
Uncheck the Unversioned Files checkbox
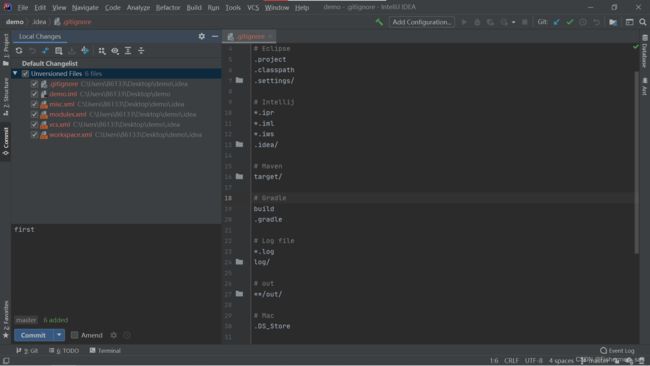point(25,74)
